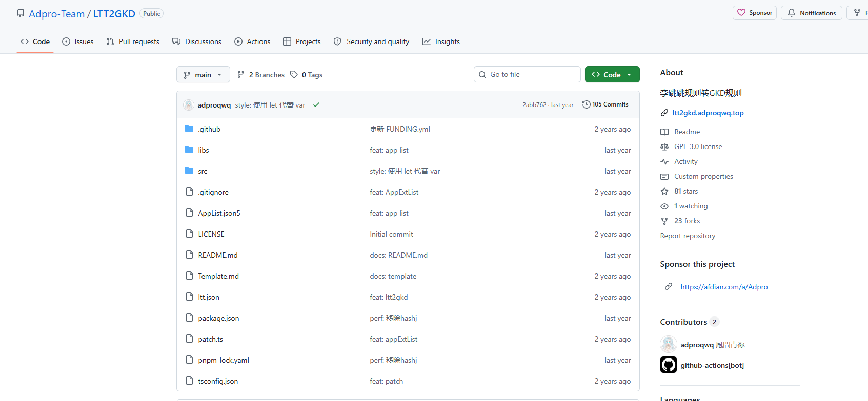Open the Pull requests tab
The height and width of the screenshot is (401, 868).
[x=133, y=41]
